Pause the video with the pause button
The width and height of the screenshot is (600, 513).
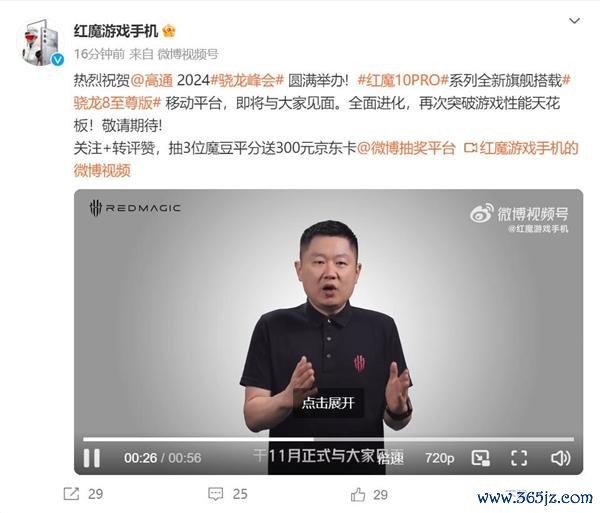click(x=92, y=458)
